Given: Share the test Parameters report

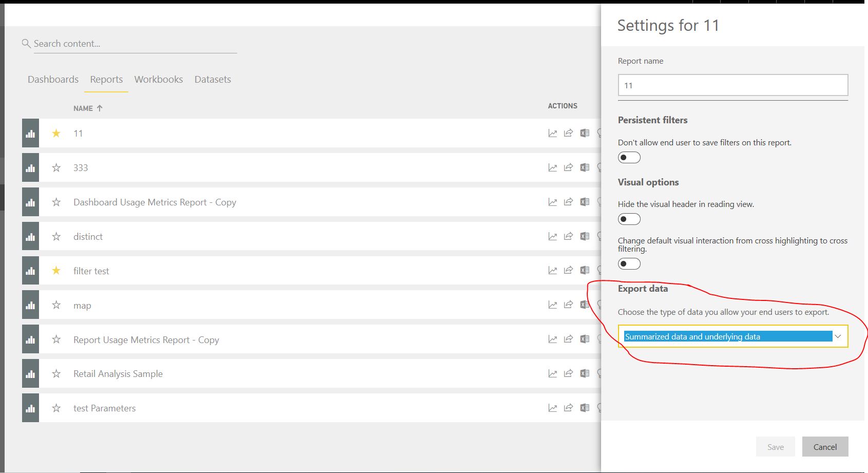Looking at the screenshot, I should coord(568,408).
